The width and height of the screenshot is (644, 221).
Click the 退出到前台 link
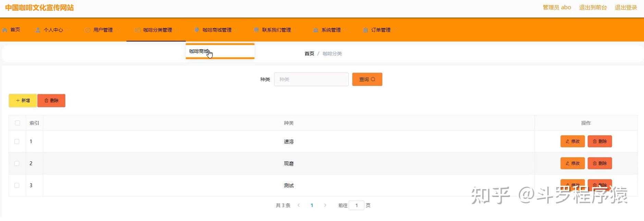(x=593, y=8)
